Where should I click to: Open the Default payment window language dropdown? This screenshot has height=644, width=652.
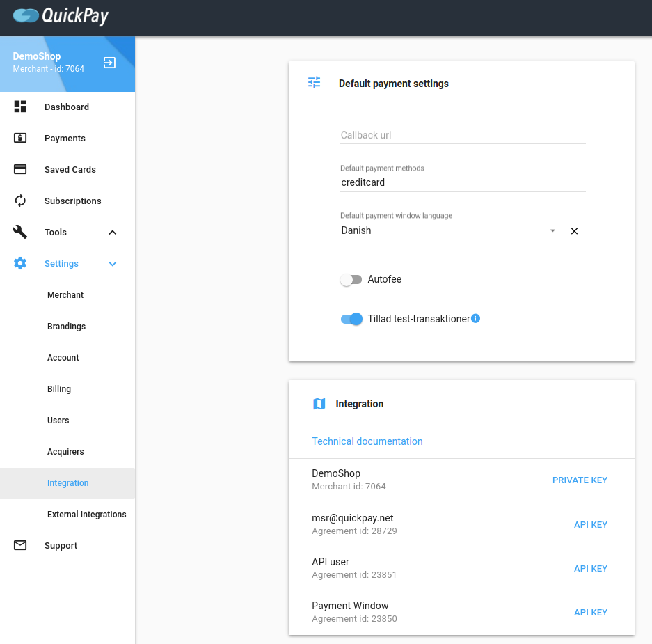(450, 230)
